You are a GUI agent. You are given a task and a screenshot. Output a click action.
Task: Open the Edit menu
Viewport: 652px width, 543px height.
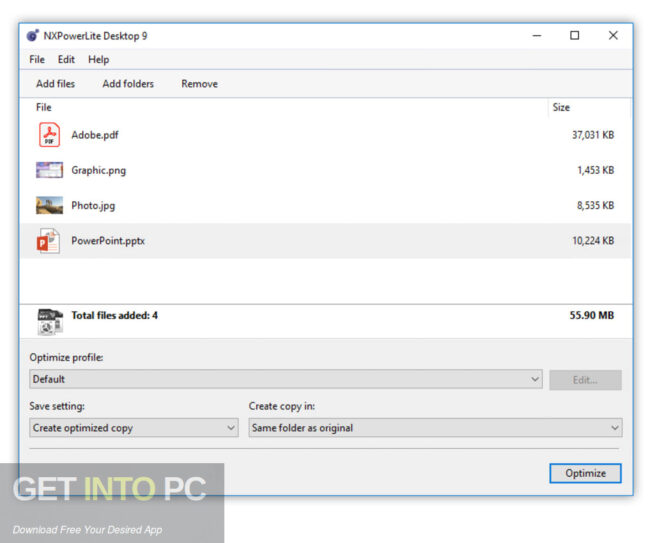[x=66, y=59]
